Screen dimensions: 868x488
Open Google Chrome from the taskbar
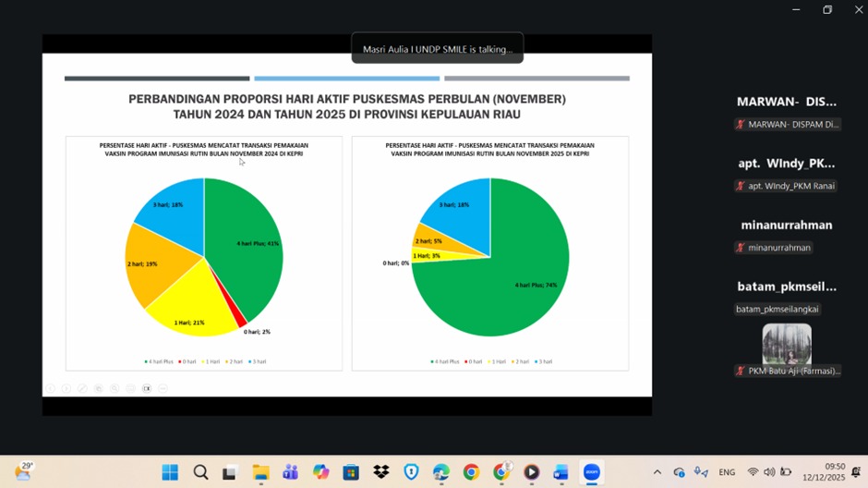(471, 472)
